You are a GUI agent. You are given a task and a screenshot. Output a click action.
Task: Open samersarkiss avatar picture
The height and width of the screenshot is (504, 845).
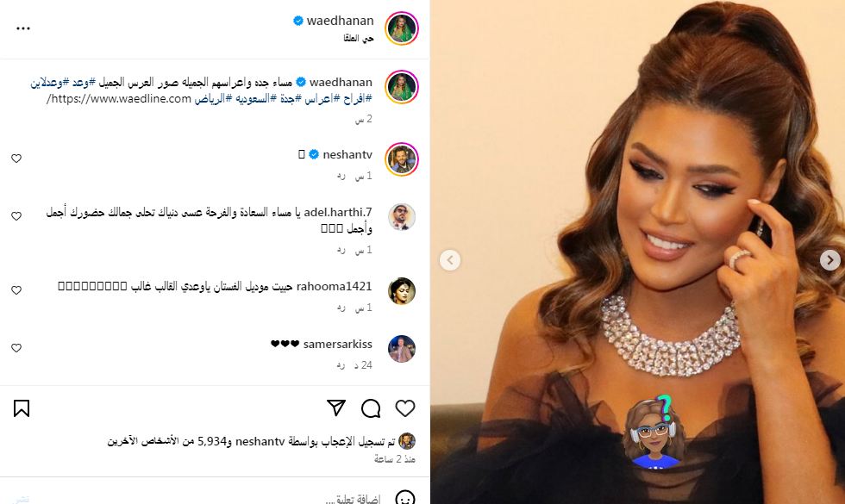(402, 348)
